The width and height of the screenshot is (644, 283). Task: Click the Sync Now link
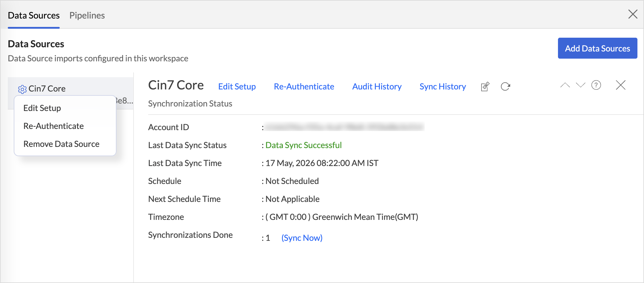302,238
